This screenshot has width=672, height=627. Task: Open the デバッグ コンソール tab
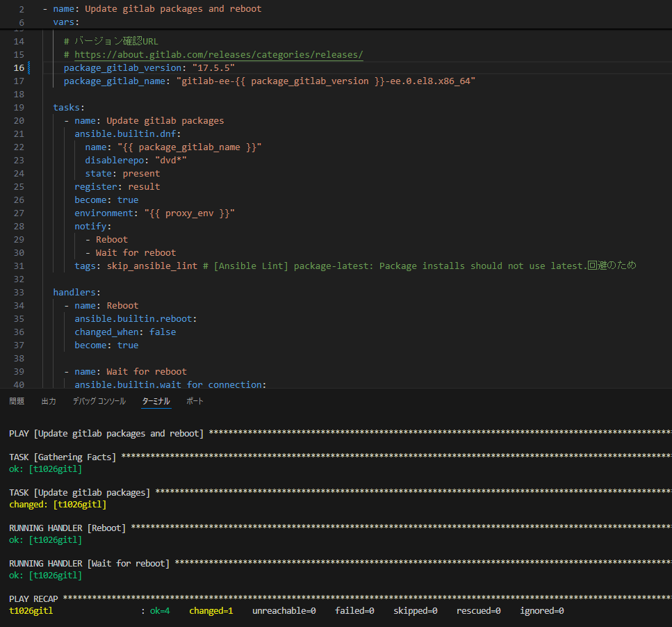(99, 401)
